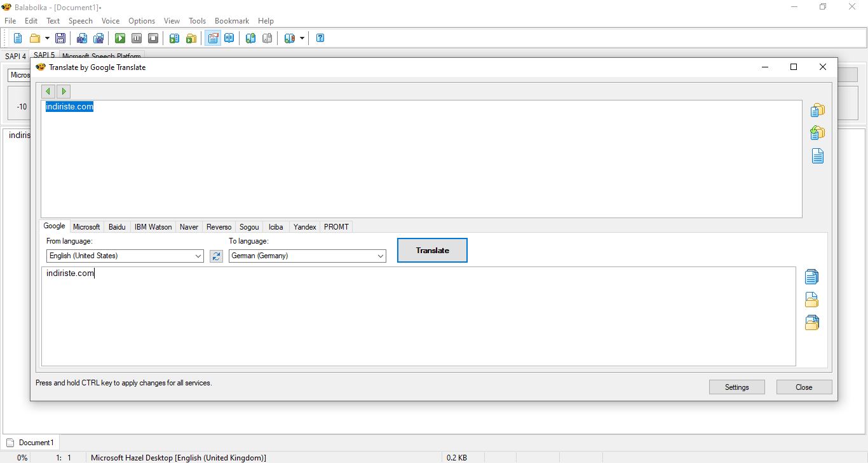Viewport: 868px width, 463px height.
Task: Switch to the Iciba translator tab
Action: [276, 227]
